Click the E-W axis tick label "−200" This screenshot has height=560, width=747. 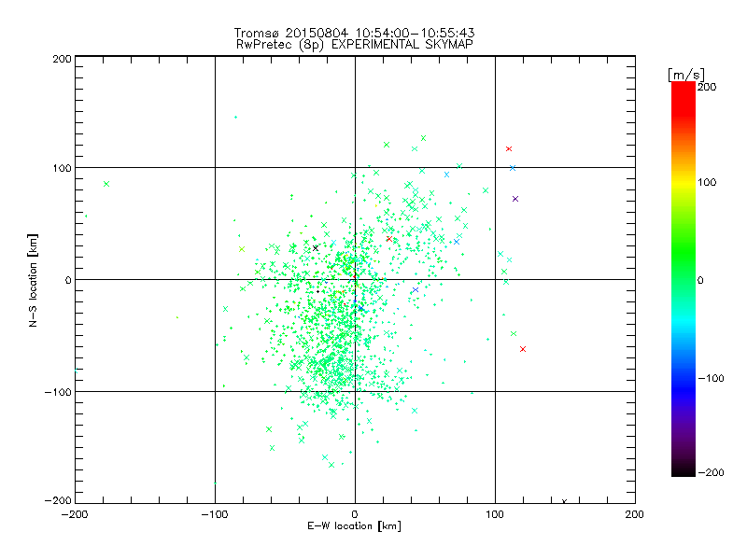pos(75,514)
